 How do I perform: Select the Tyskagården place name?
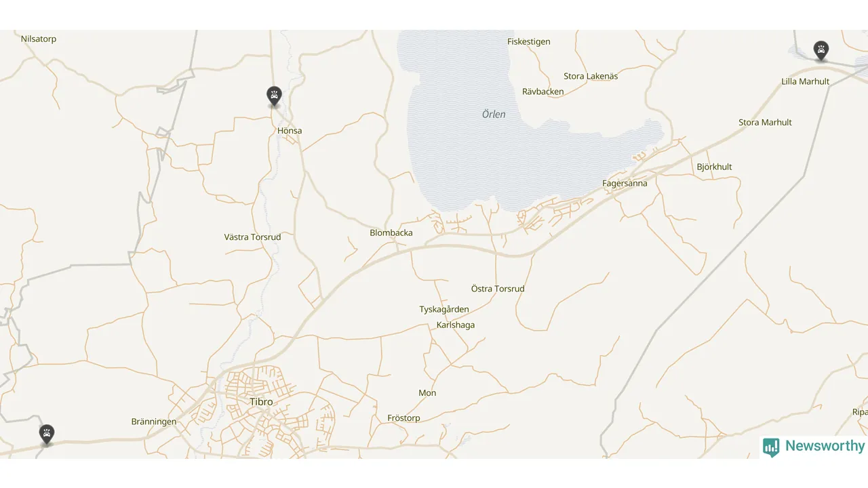444,310
